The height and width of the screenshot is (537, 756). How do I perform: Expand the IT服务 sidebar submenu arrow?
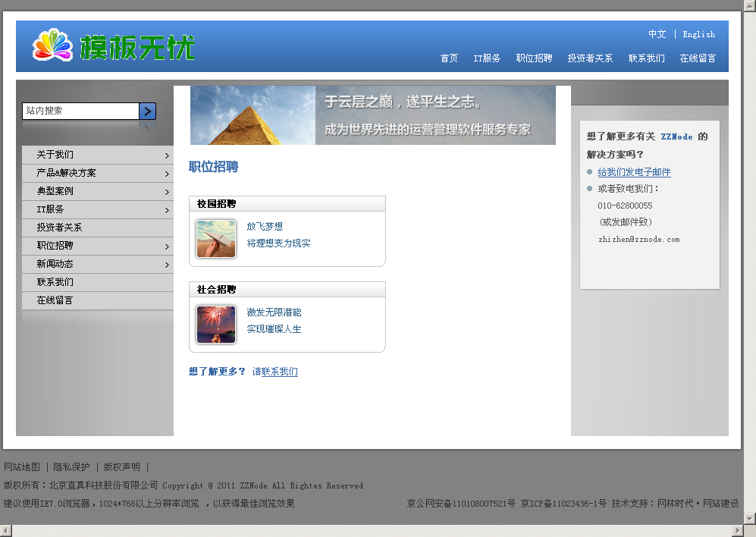click(167, 210)
